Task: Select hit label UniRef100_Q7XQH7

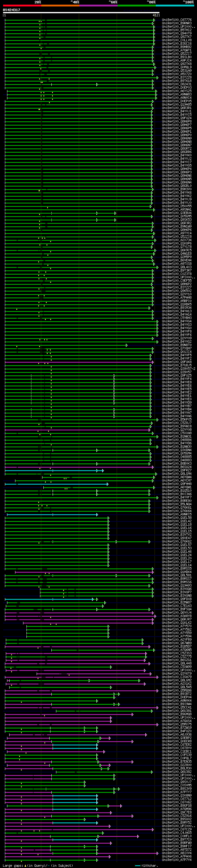Action: 176,349
